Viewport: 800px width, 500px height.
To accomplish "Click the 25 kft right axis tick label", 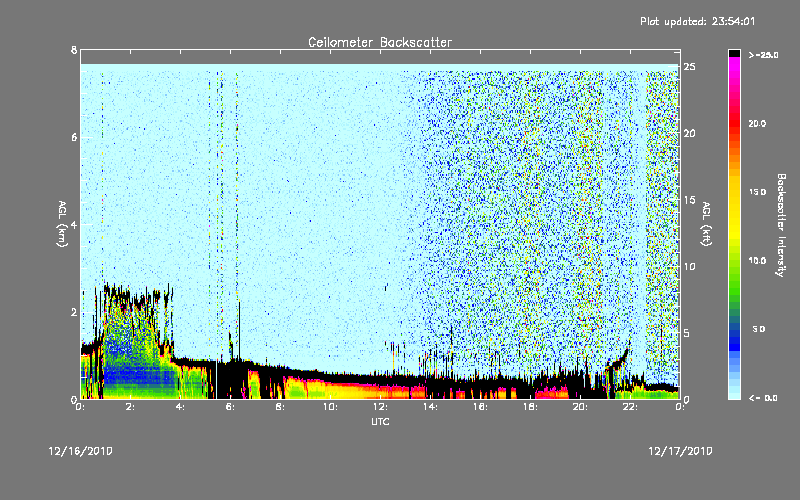I will point(689,67).
